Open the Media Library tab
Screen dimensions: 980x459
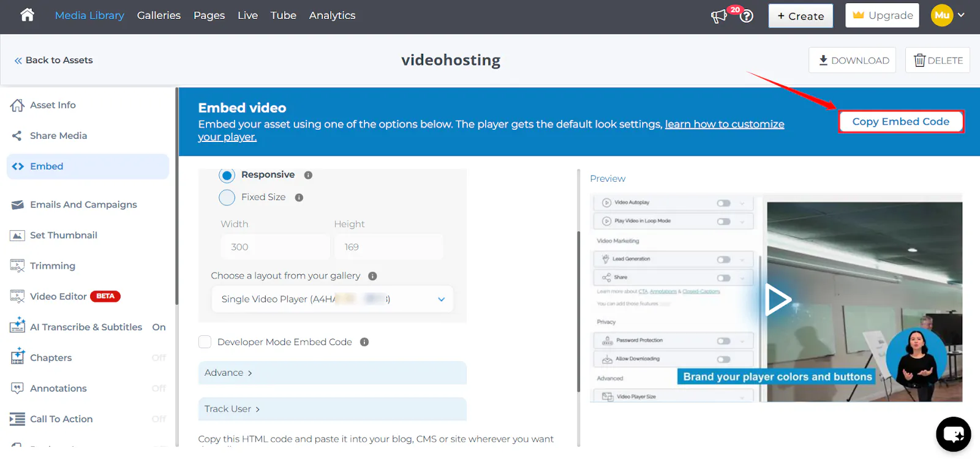[x=89, y=15]
